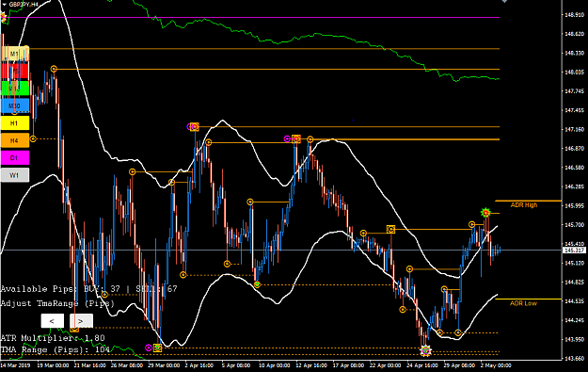This screenshot has height=372, width=588.
Task: Switch to the M1 timeframe button
Action: click(14, 54)
